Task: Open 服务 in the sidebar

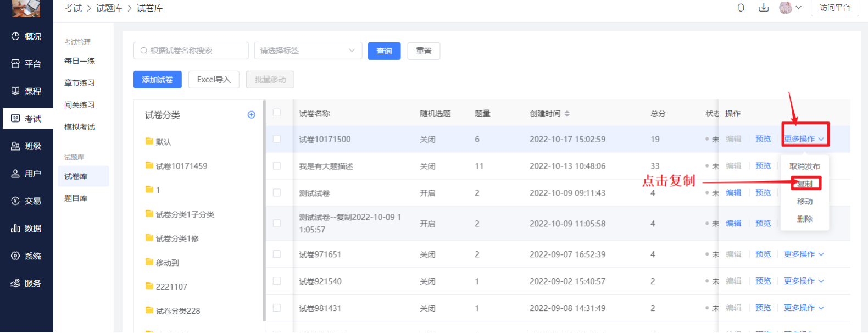Action: (26, 284)
